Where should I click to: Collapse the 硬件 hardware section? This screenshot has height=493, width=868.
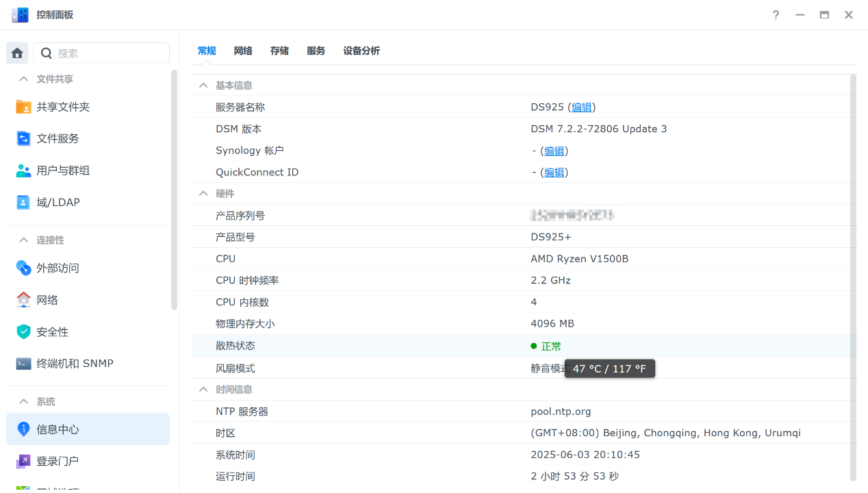point(203,194)
